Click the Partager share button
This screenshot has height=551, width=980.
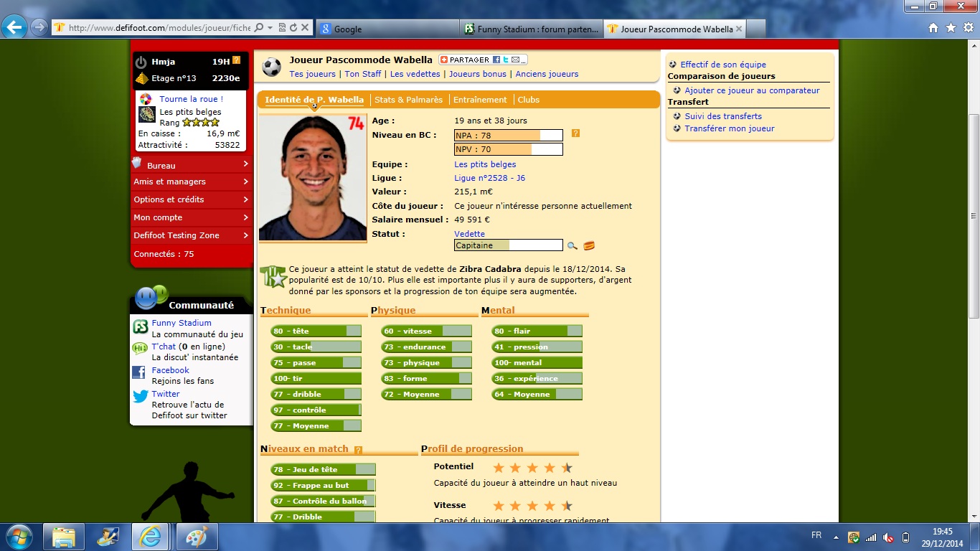click(483, 60)
